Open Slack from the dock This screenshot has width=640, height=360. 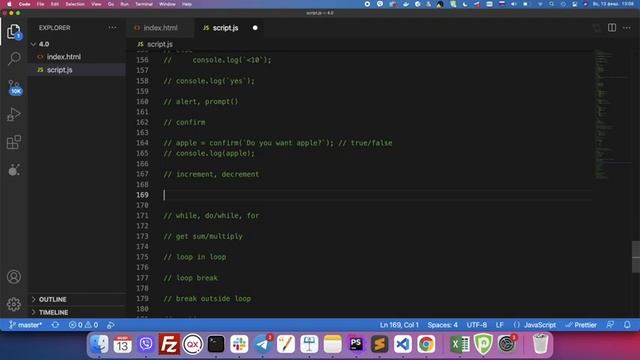(239, 344)
